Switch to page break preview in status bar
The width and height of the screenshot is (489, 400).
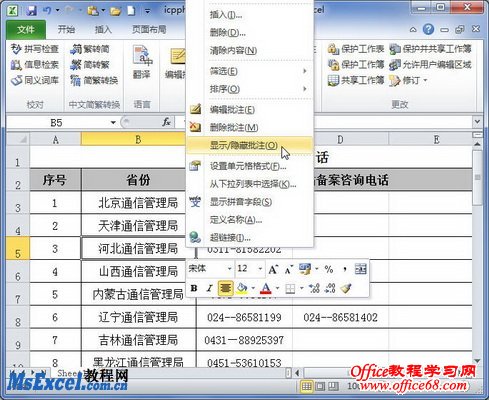(333, 386)
